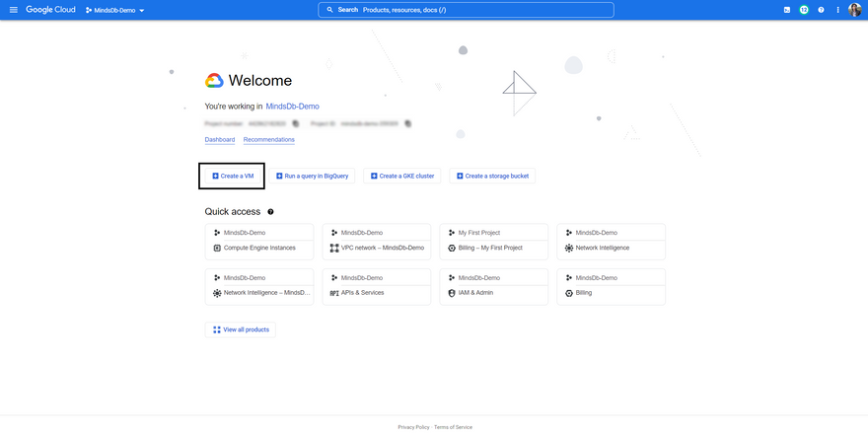The height and width of the screenshot is (436, 868).
Task: Expand the MindsDb-Demo project selector
Action: (x=115, y=10)
